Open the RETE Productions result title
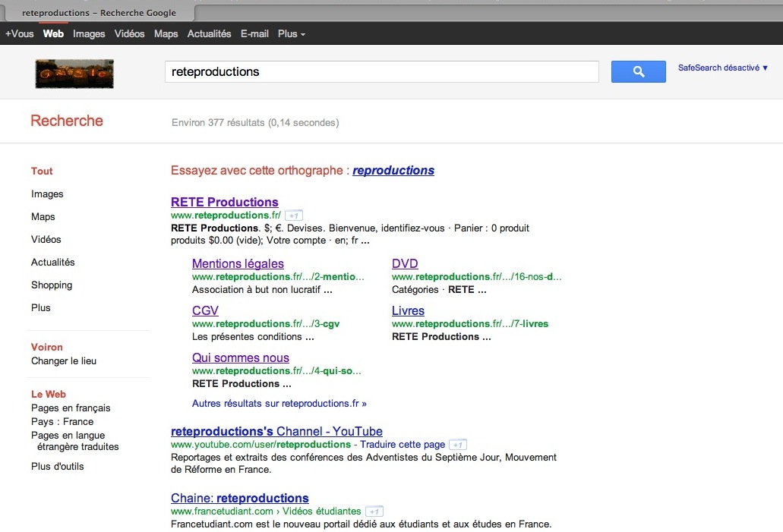Viewport: 783px width, 532px height. [x=225, y=202]
